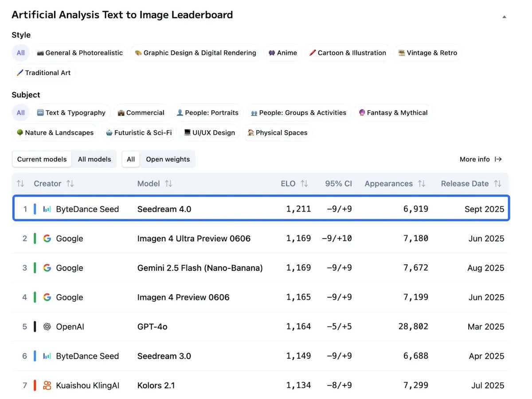Click the OpenAI creator name
The width and height of the screenshot is (532, 399).
tap(70, 327)
